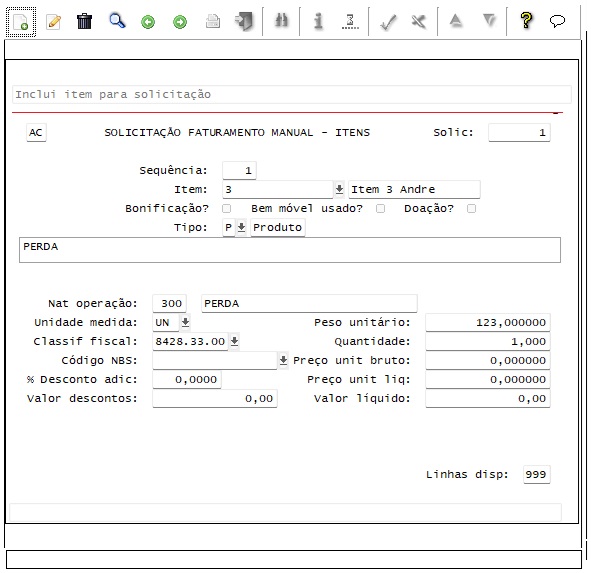Click the edit pencil toolbar icon
Image resolution: width=591 pixels, height=573 pixels.
[x=53, y=22]
